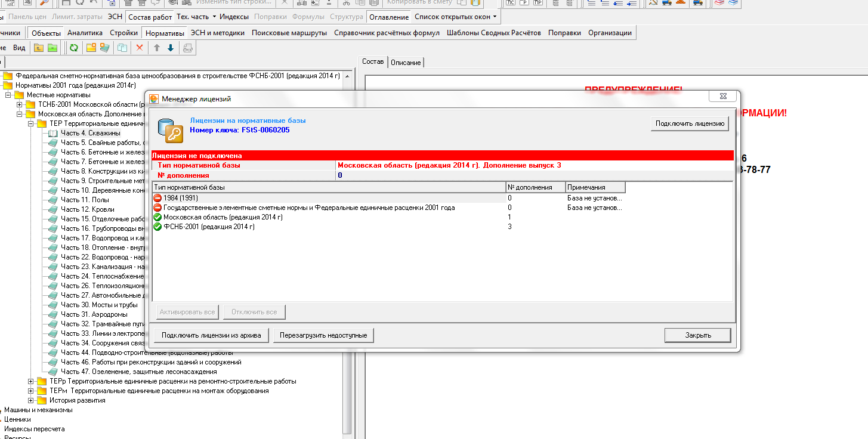Viewport: 868px width, 439px height.
Task: Click the green refresh arrows icon
Action: point(73,48)
